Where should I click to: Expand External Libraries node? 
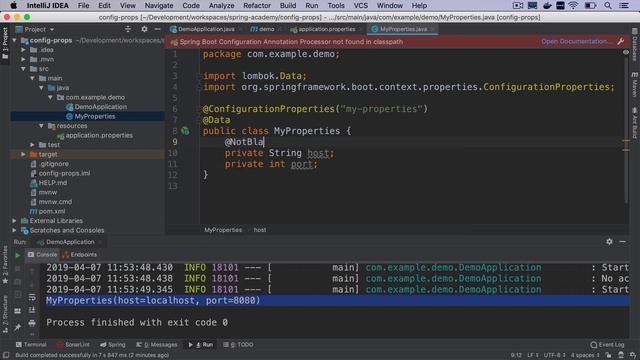click(x=15, y=221)
